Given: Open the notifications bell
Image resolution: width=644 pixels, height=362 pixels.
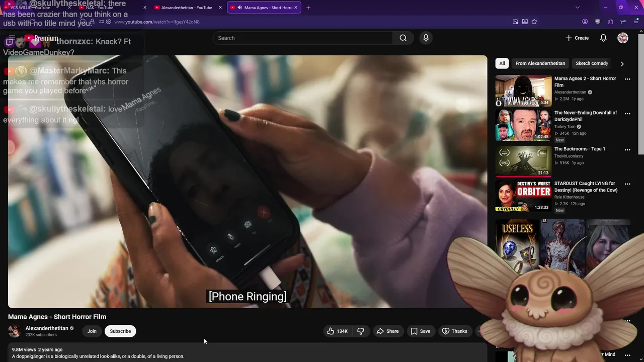Looking at the screenshot, I should 603,38.
